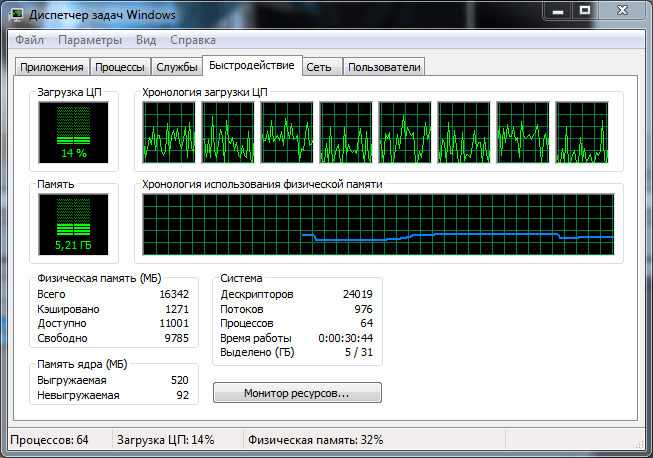Click the sixth CPU core history graph
The height and width of the screenshot is (458, 653).
464,132
